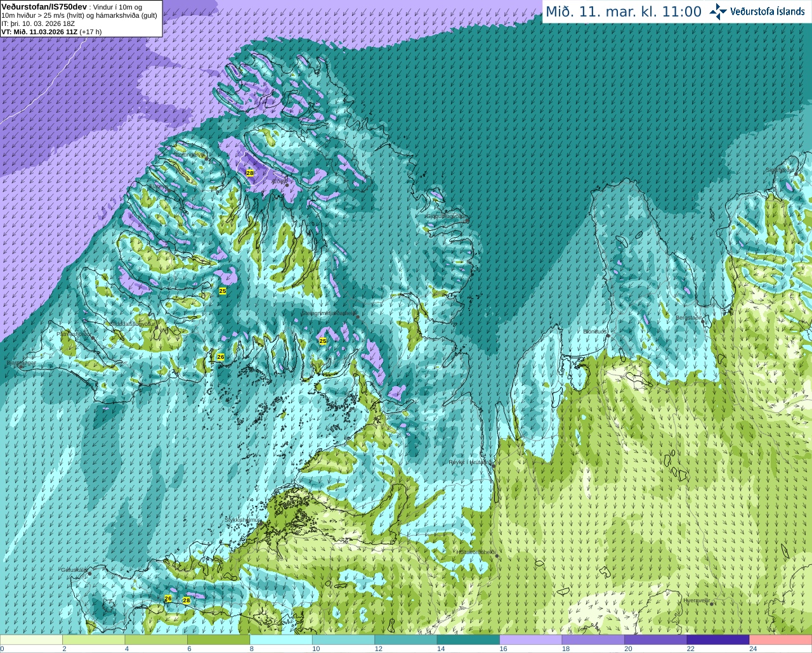Click the Steingrímsfjarðarheiði station marker
812x653 pixels.
[x=358, y=316]
